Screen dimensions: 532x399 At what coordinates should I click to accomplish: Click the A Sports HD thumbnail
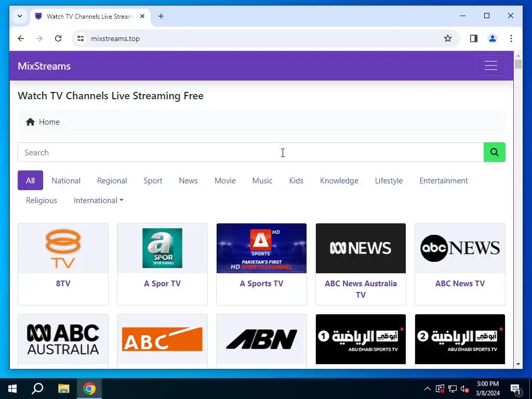[261, 248]
